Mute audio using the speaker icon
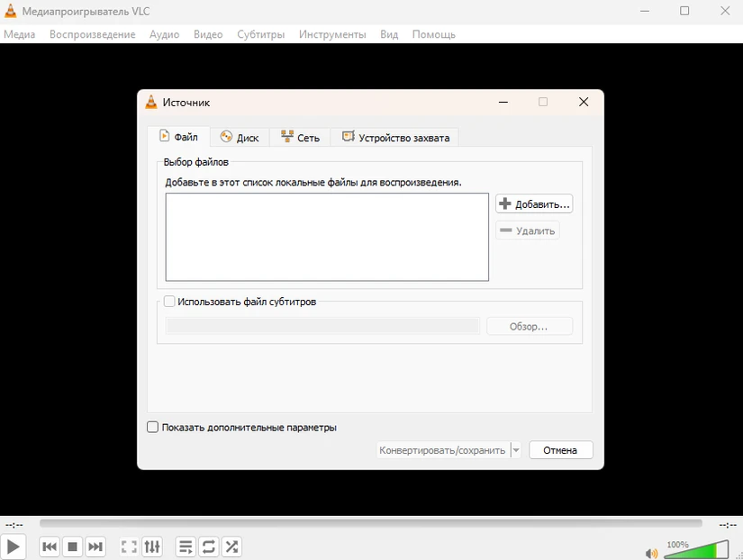 pos(652,553)
